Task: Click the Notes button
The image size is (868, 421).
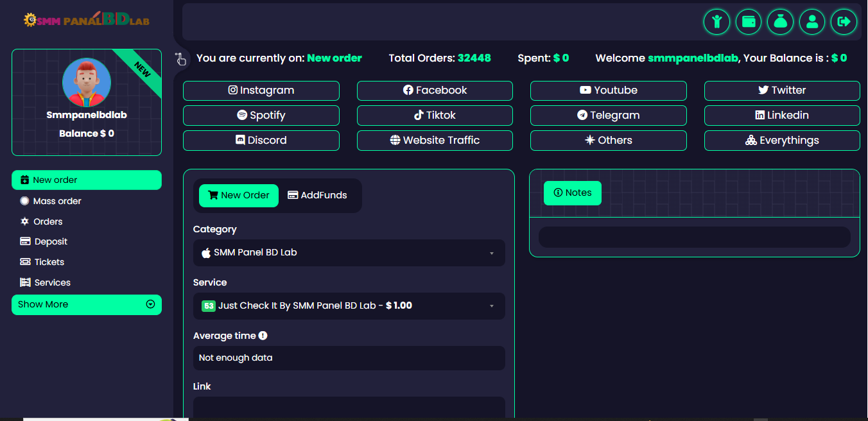Action: [572, 193]
